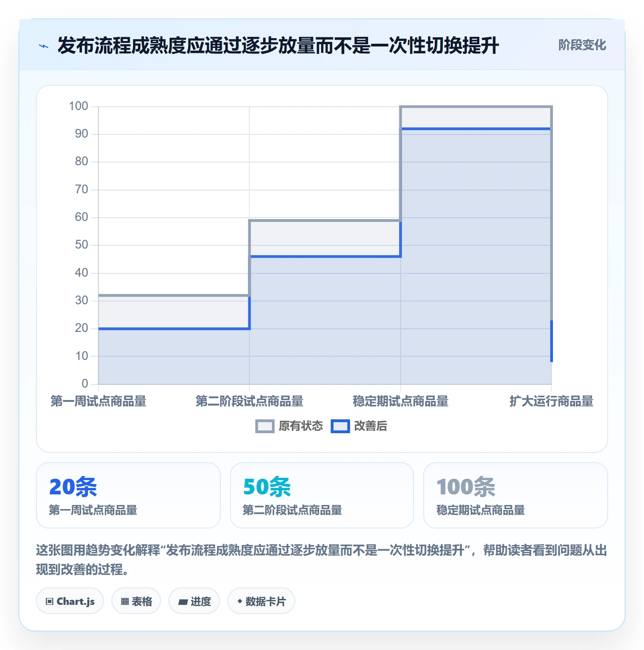The width and height of the screenshot is (644, 650).
Task: Click the grid icon in 表格 chip
Action: click(125, 602)
